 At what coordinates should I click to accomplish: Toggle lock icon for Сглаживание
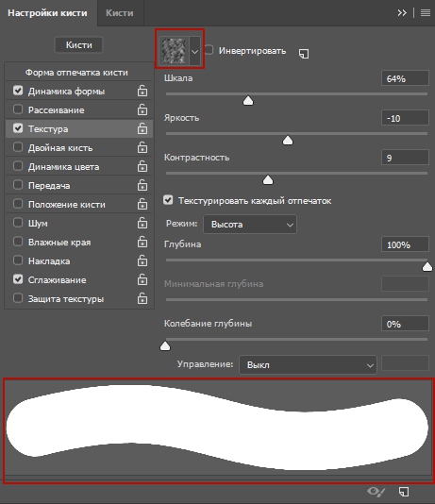(x=142, y=279)
